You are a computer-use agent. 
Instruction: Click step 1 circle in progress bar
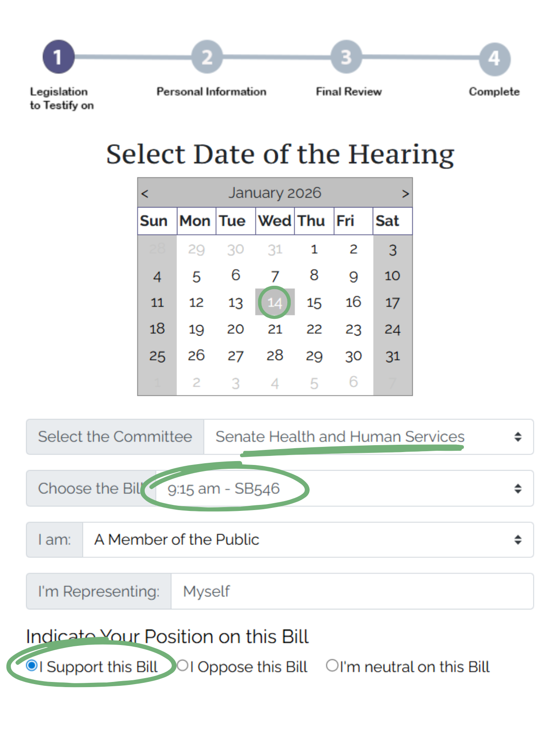click(x=58, y=57)
